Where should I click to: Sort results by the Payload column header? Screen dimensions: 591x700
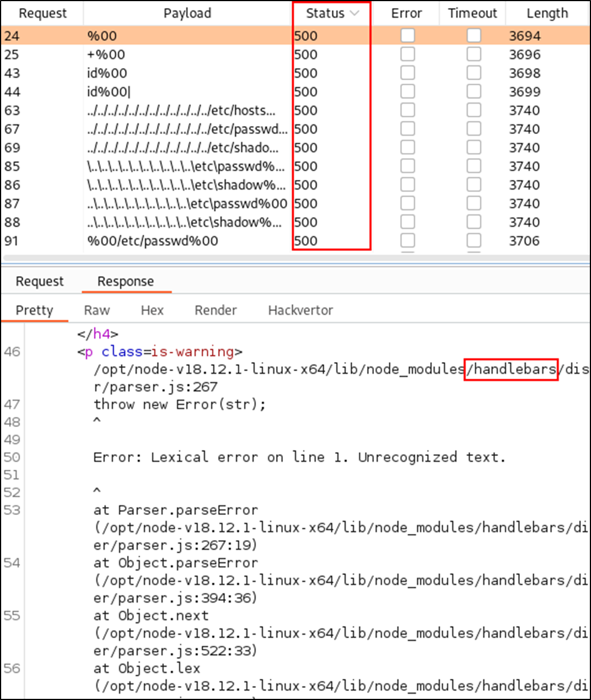[x=187, y=13]
